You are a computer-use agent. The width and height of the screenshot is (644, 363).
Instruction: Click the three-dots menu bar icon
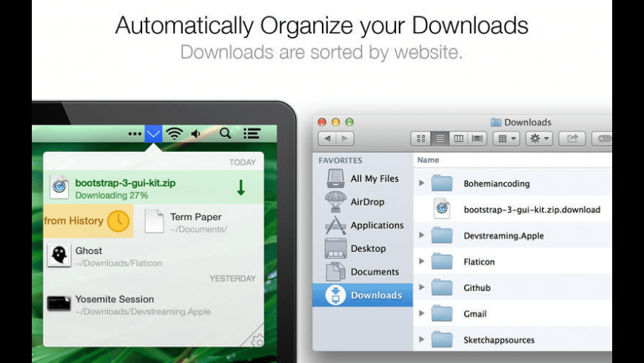point(135,133)
